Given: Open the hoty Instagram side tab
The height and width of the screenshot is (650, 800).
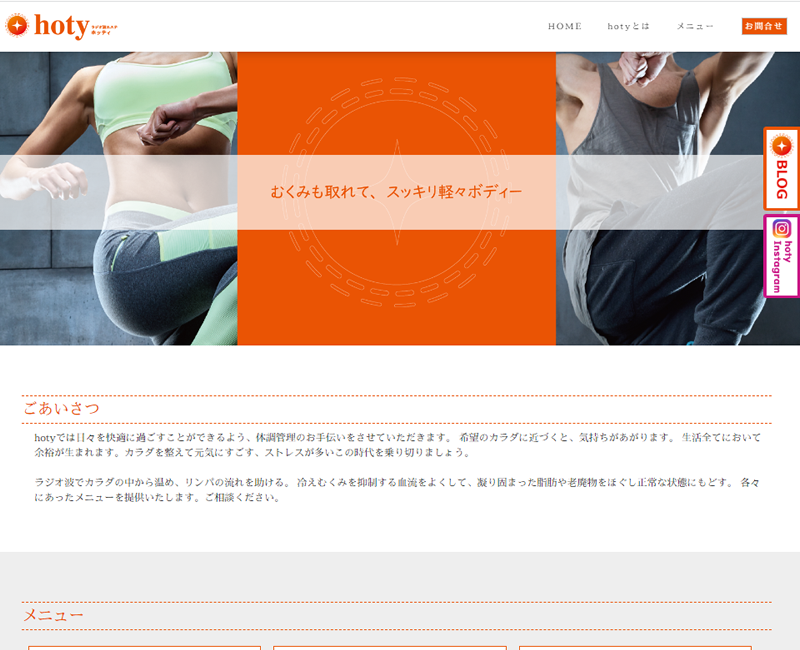Looking at the screenshot, I should (781, 256).
